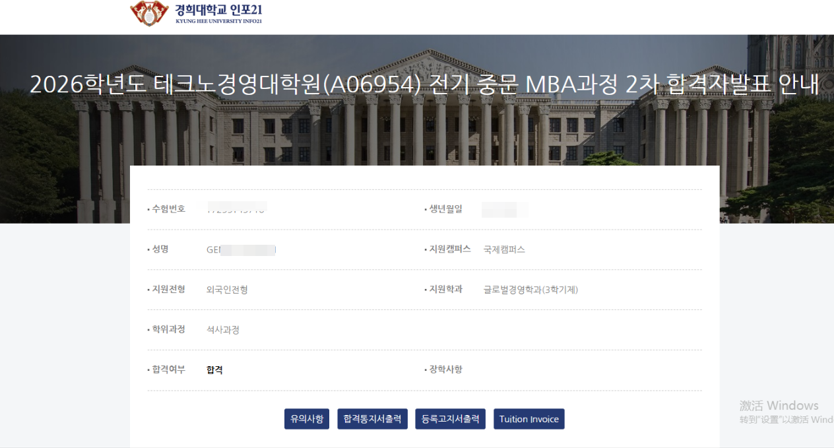Open the Tuition Invoice button
This screenshot has width=834, height=448.
[529, 419]
